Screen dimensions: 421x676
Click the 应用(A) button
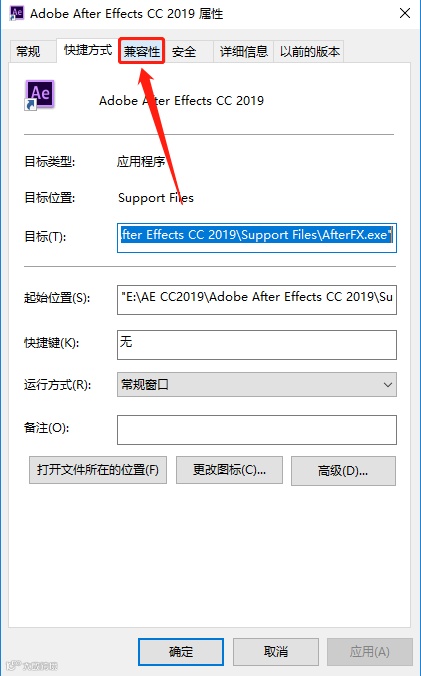[x=370, y=651]
